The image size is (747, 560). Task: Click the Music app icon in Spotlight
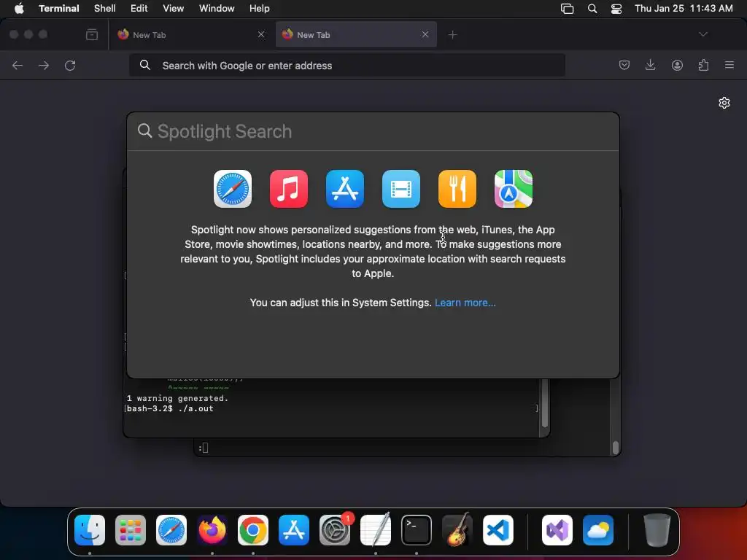point(289,189)
